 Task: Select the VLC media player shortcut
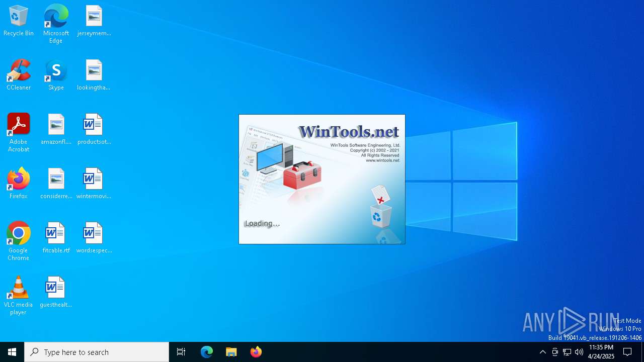click(x=19, y=296)
